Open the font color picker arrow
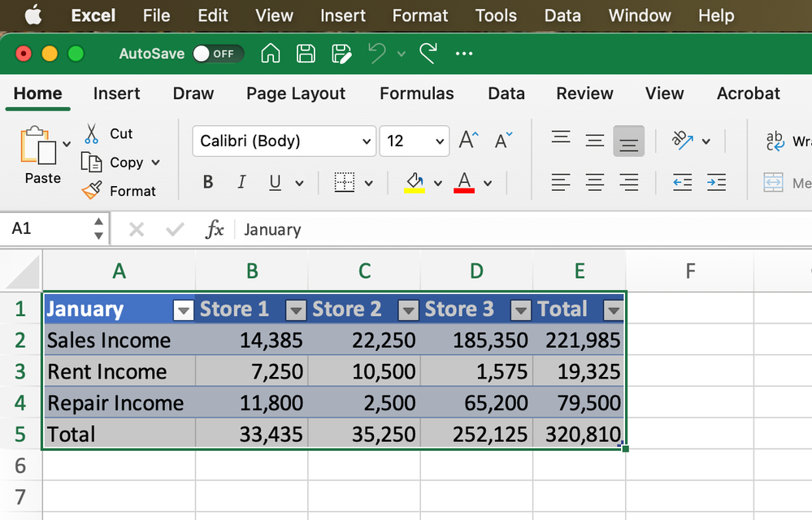812x520 pixels. (488, 183)
